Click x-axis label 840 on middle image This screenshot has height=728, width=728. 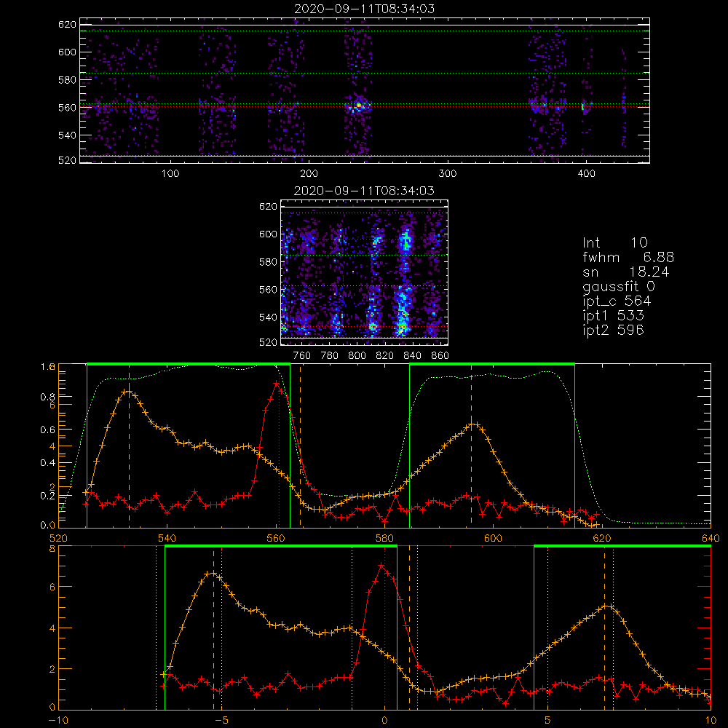[412, 356]
